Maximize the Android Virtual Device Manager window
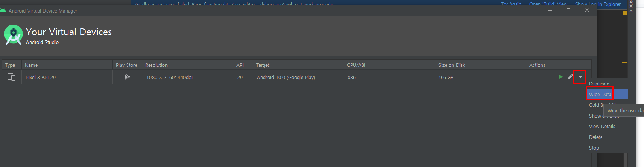Screen dimensions: 644x167 click(x=568, y=10)
